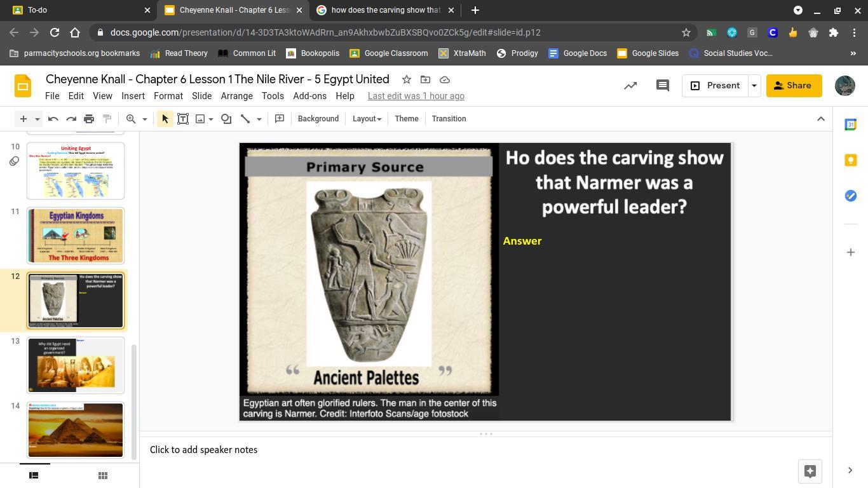Expand the new slide layout arrow
Image resolution: width=868 pixels, height=488 pixels.
click(x=37, y=119)
